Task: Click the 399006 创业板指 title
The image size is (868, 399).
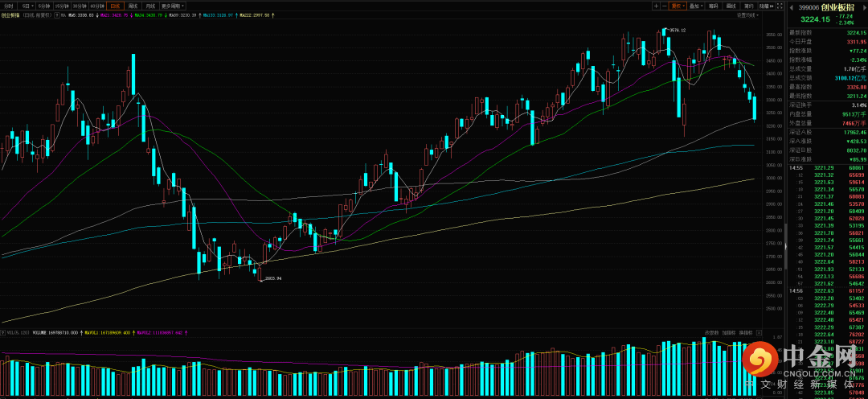Action: click(x=826, y=7)
